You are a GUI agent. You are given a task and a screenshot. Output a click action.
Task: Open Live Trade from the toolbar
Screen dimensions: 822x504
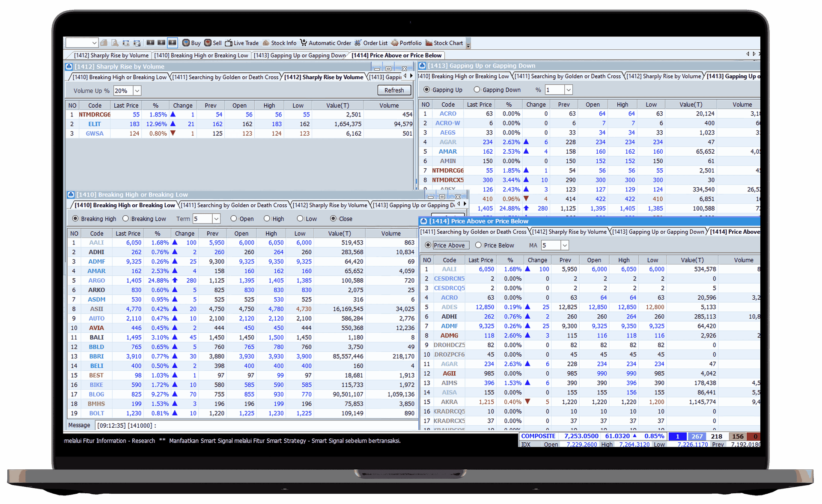[x=229, y=43]
